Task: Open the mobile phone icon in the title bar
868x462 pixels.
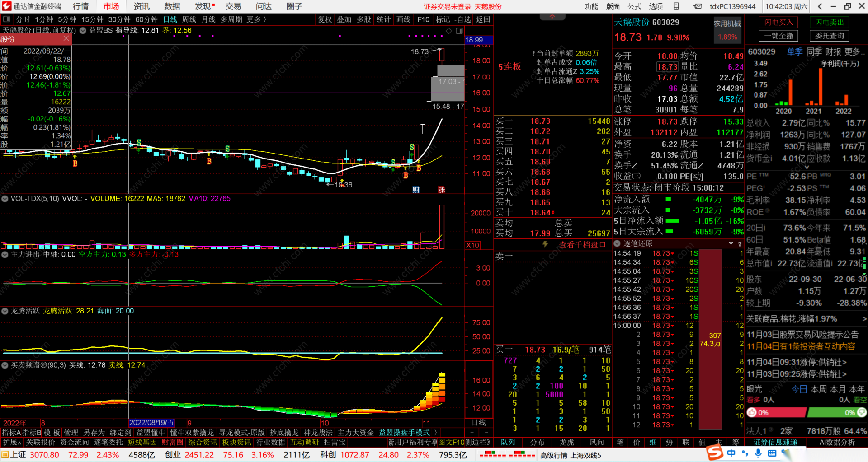Action: (x=676, y=6)
